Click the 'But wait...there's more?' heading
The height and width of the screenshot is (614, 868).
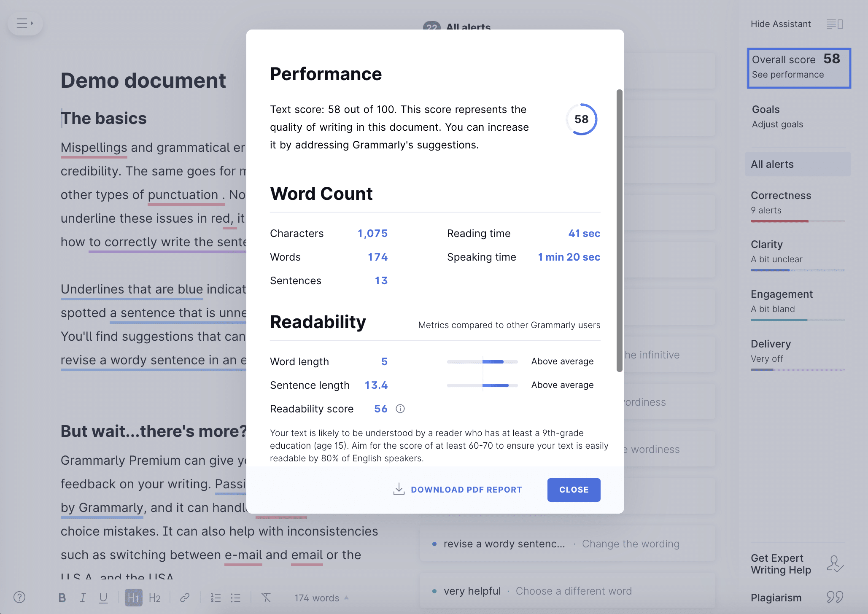coord(154,431)
